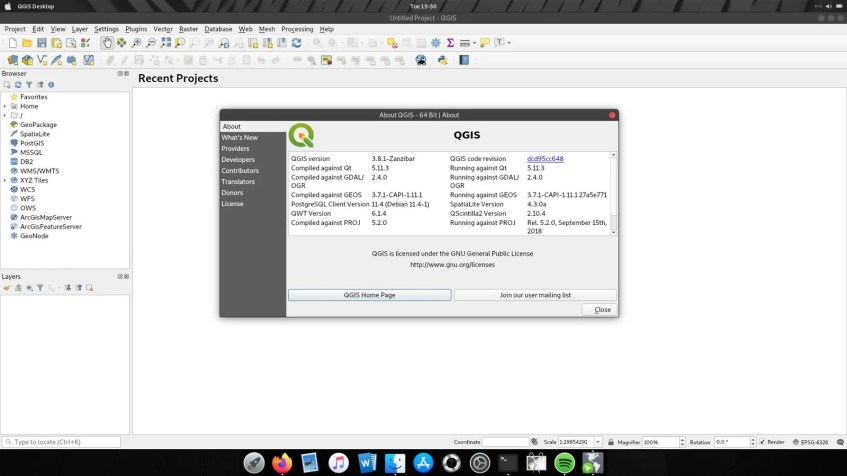Click the New Shapefile Layer icon
The width and height of the screenshot is (847, 476).
click(x=42, y=60)
